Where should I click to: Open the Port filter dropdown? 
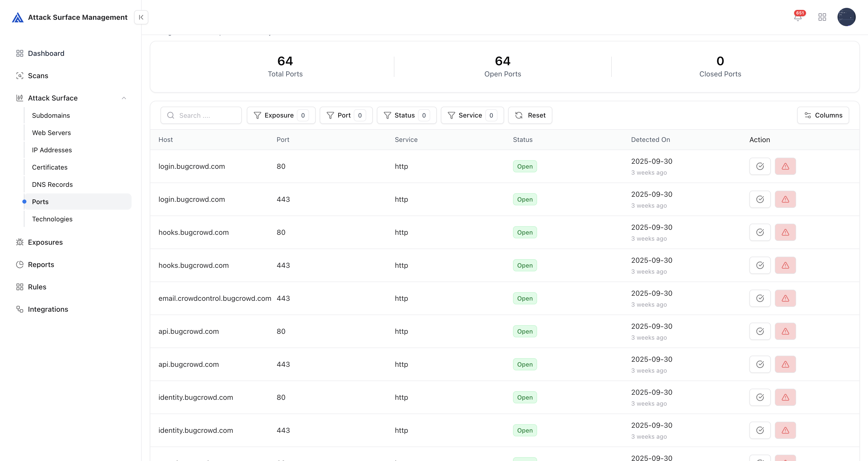coord(346,115)
